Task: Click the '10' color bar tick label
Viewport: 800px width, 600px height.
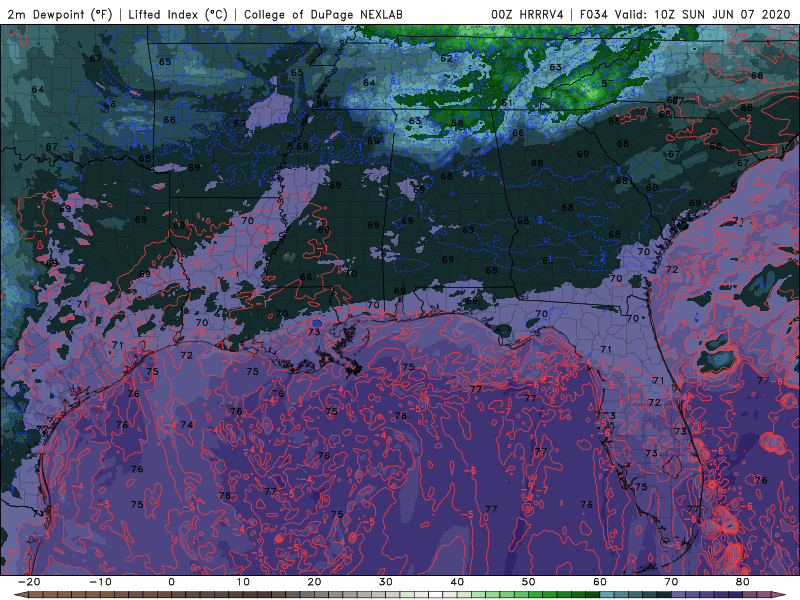Action: click(243, 582)
